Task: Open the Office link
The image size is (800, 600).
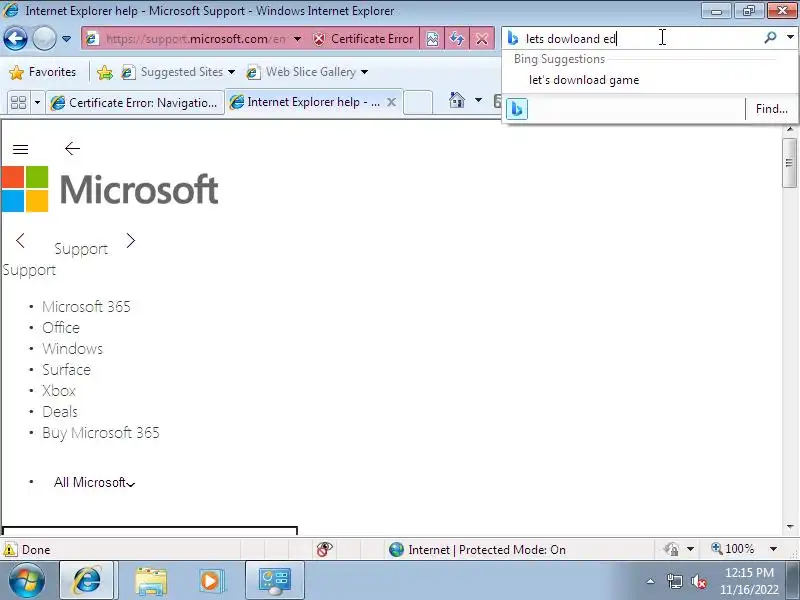Action: tap(61, 328)
